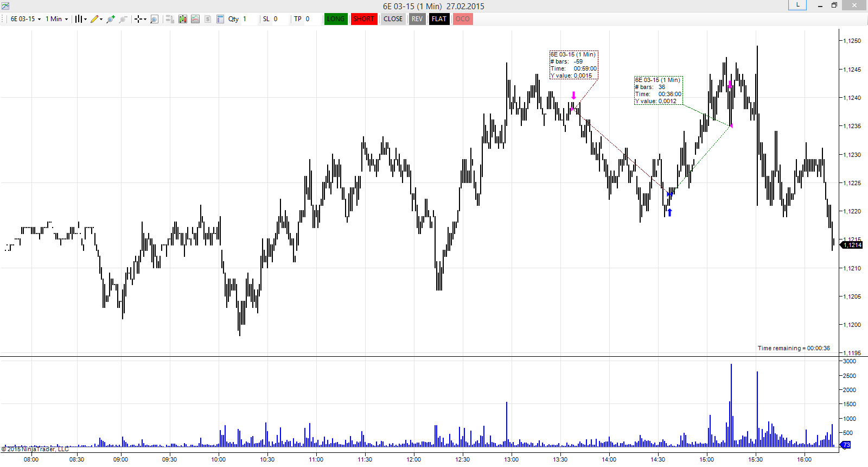Click the chart style bars icon

pos(79,19)
